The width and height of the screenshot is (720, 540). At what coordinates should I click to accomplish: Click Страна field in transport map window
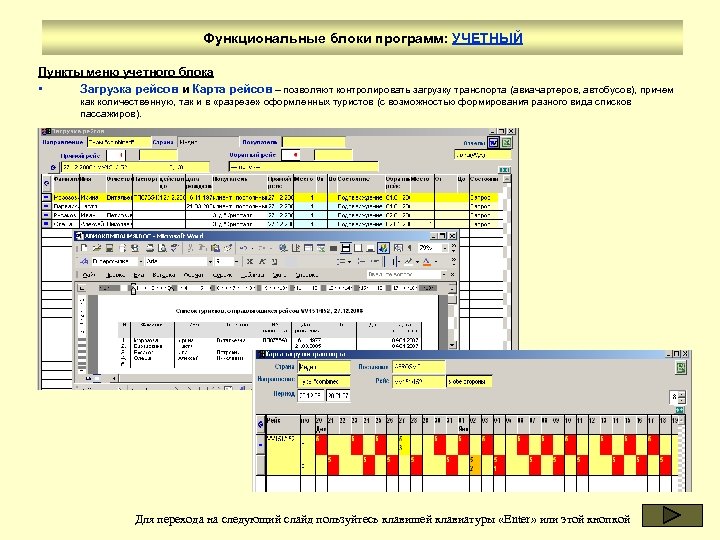tap(324, 367)
